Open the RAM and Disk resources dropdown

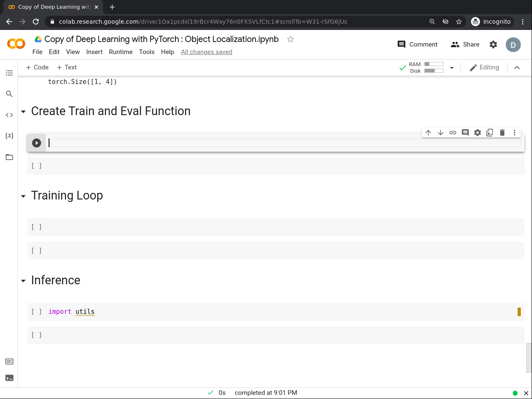[x=452, y=67]
